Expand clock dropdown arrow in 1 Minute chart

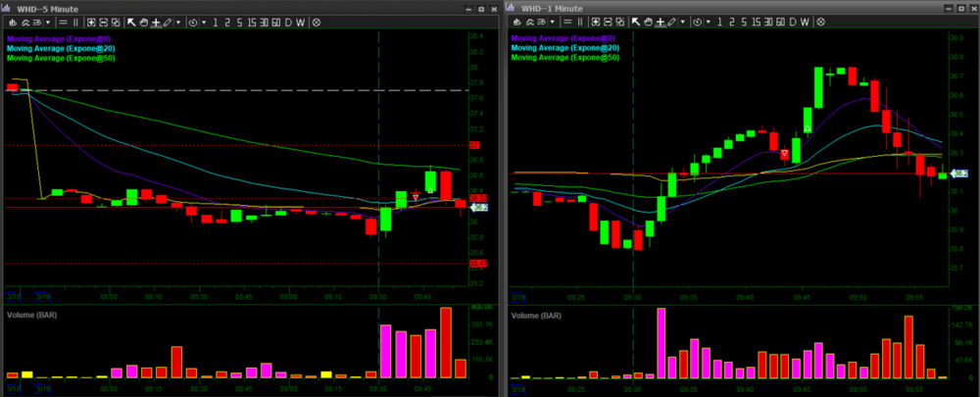click(708, 22)
